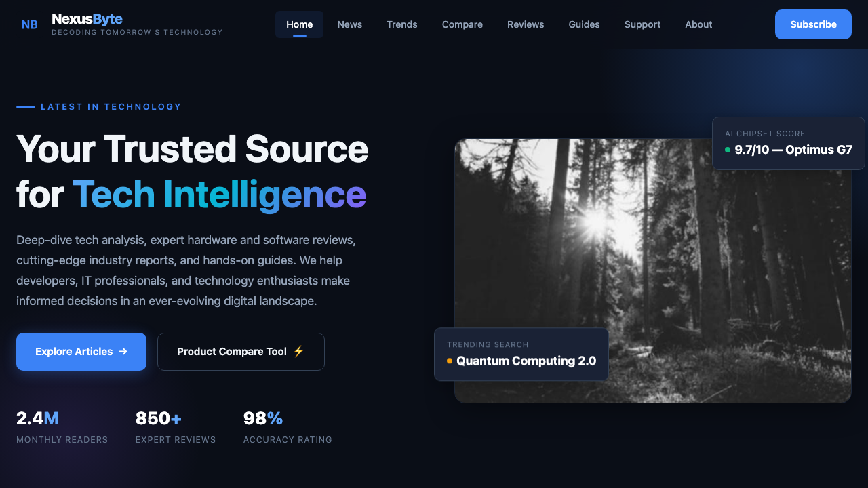Click the Subscribe button
This screenshot has width=868, height=488.
coord(813,24)
